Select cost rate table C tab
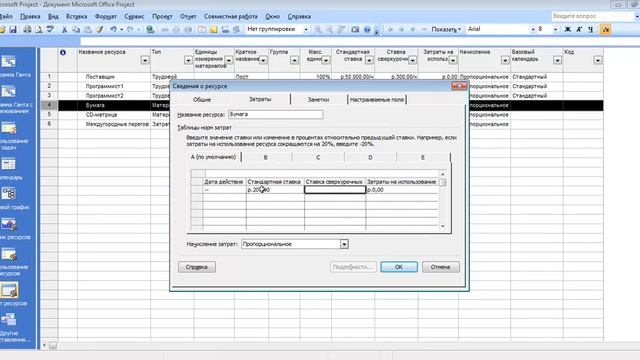640x360 pixels. coord(318,158)
